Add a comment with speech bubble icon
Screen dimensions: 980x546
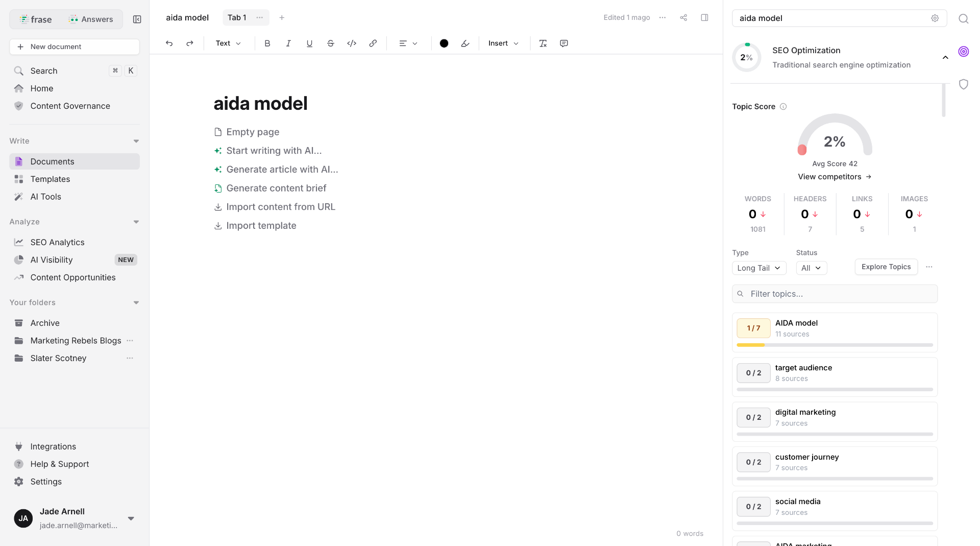click(x=564, y=43)
